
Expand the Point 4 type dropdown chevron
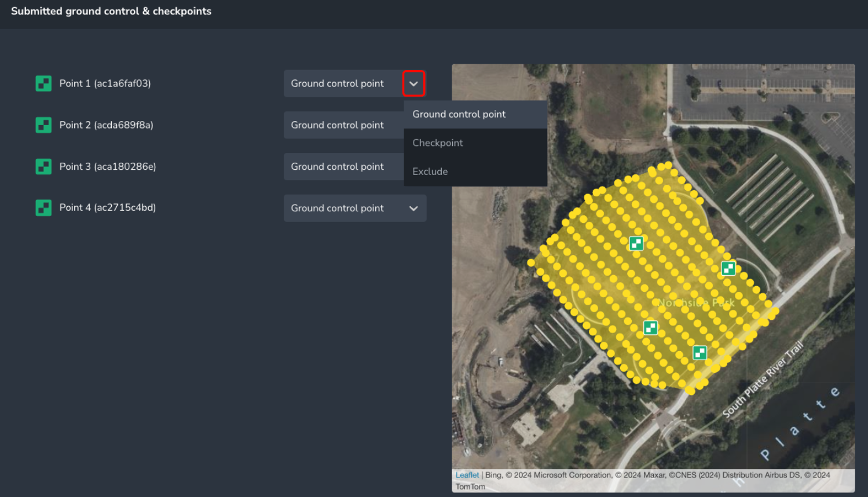pyautogui.click(x=413, y=208)
